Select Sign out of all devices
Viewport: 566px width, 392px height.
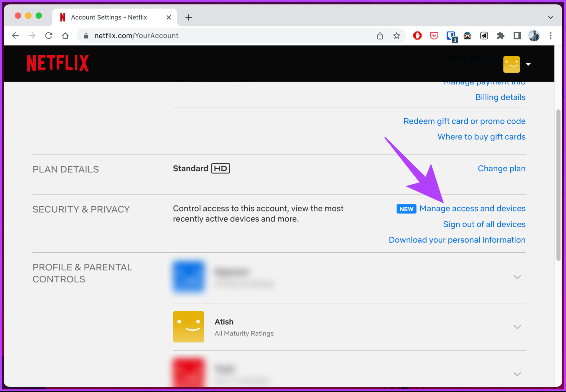tap(484, 224)
